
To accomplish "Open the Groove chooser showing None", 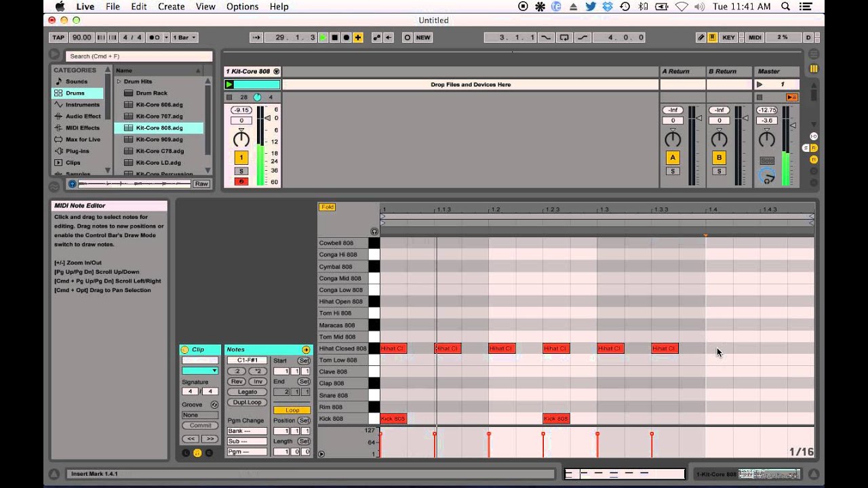I will (200, 415).
